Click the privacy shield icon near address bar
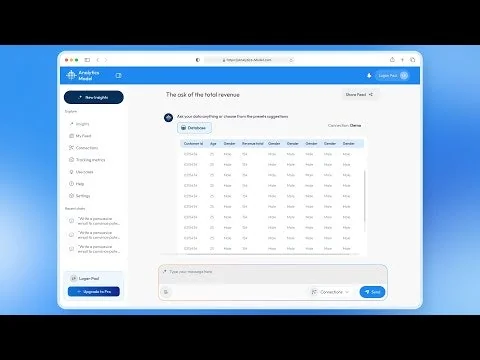480x360 pixels. (198, 60)
